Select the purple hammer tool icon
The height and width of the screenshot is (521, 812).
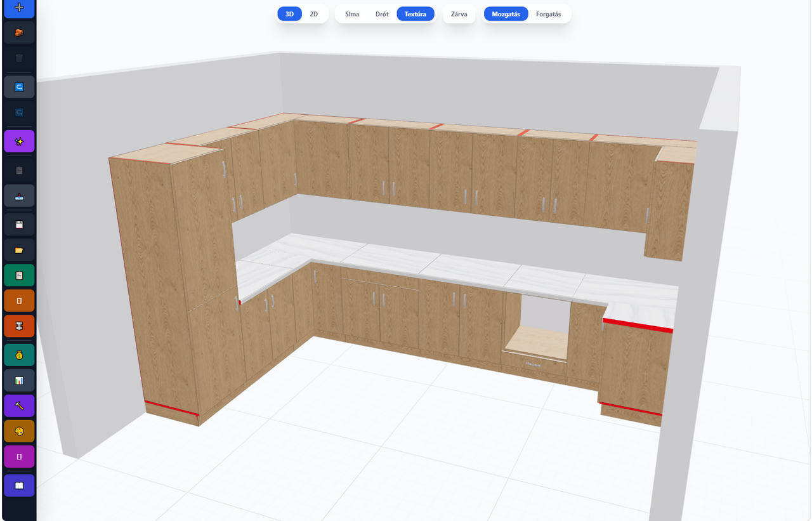coord(19,406)
